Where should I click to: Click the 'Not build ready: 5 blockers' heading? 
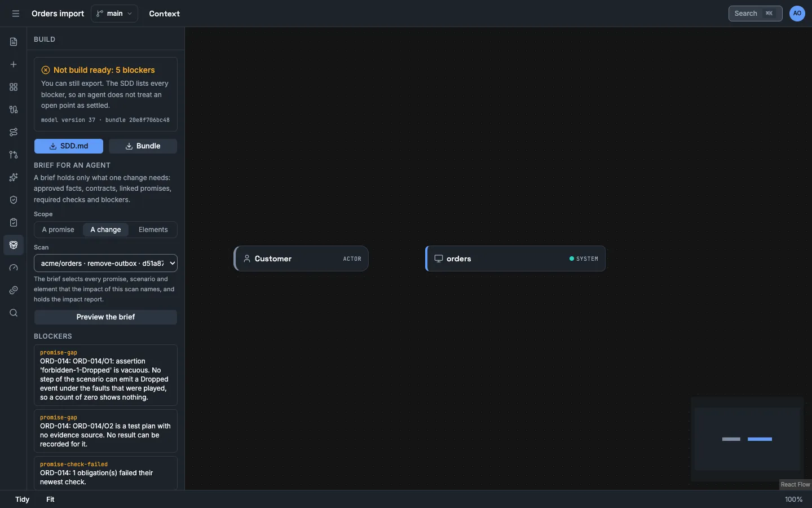[x=104, y=70]
